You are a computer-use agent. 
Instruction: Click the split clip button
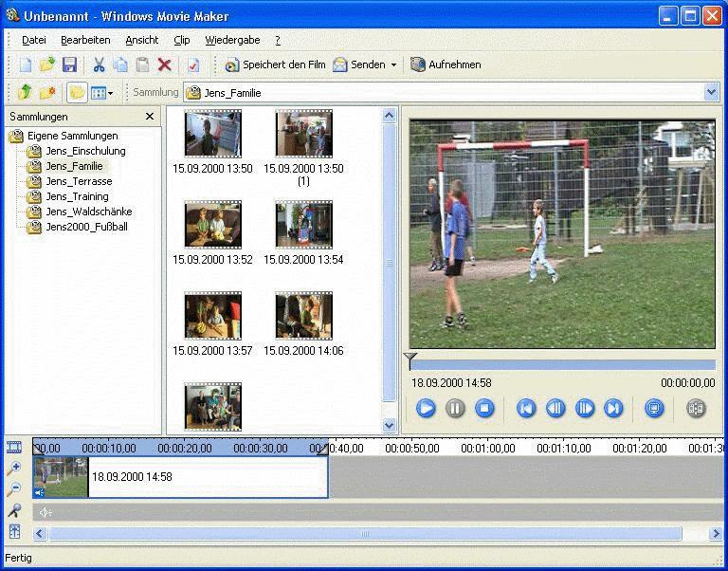click(x=696, y=409)
